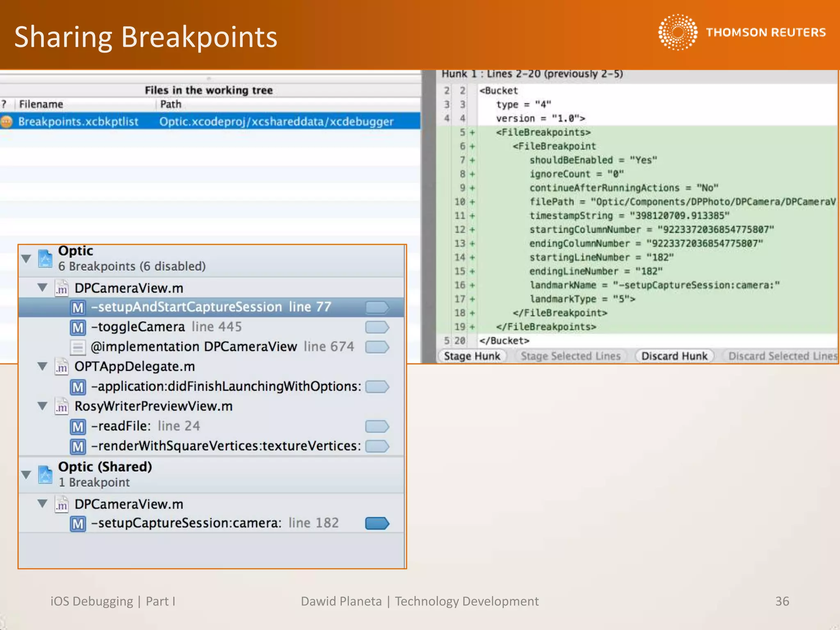Toggle breakpoint marker for -setupAndStartCaptureSession line 77

tap(377, 307)
